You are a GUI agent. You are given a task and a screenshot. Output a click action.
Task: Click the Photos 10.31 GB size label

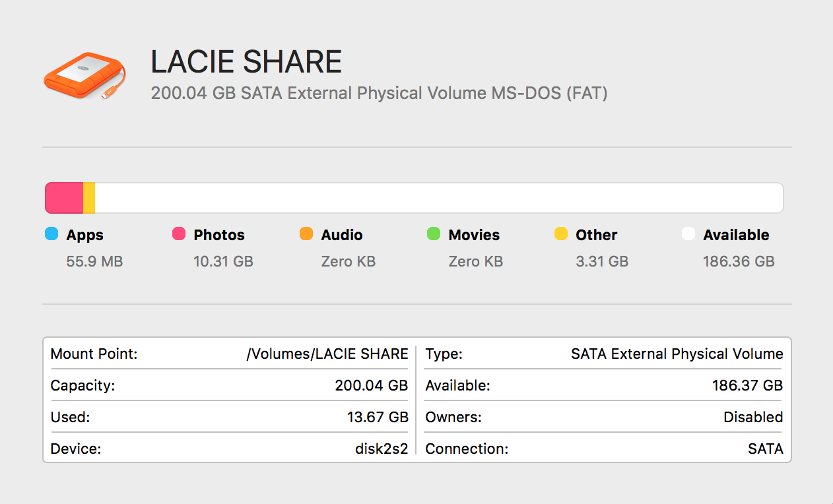(223, 261)
